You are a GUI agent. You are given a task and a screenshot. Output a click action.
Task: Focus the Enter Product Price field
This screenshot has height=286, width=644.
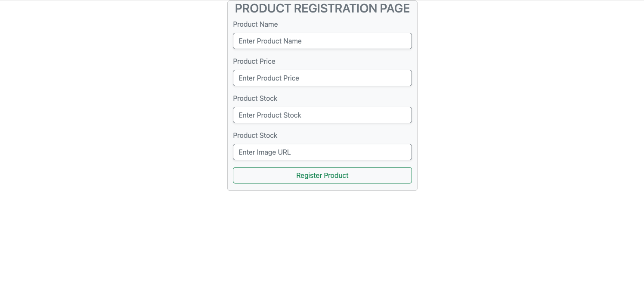coord(322,78)
